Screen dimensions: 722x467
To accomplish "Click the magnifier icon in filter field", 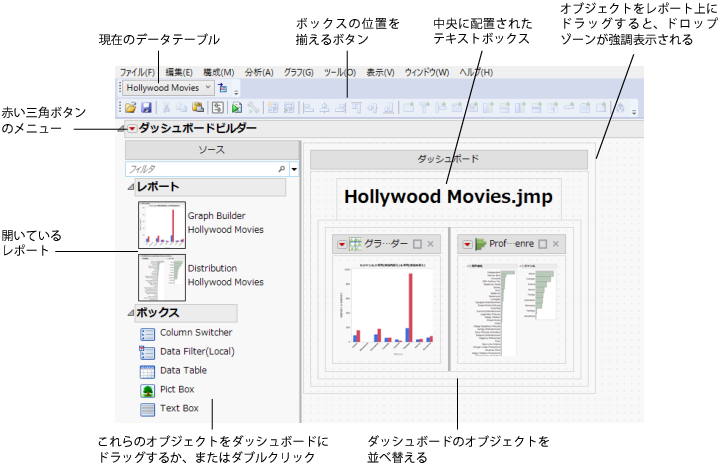I will pos(282,170).
